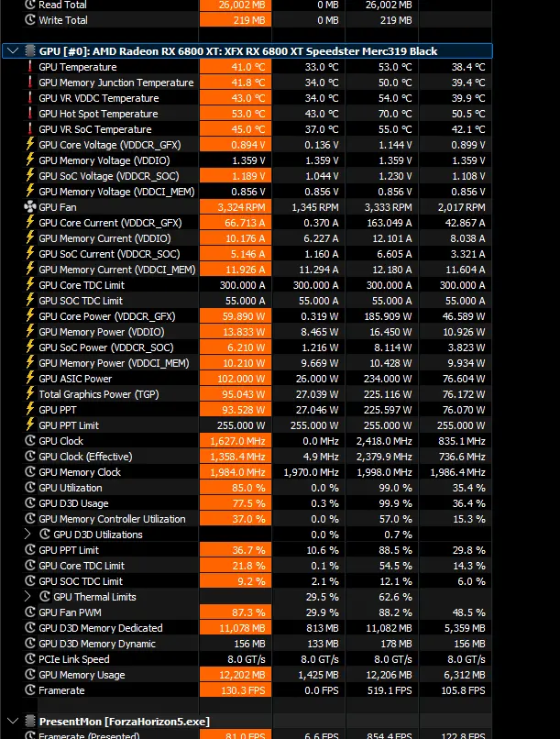Click the Framerate maximum value 519.1 FPS
560x739 pixels.
click(x=390, y=690)
